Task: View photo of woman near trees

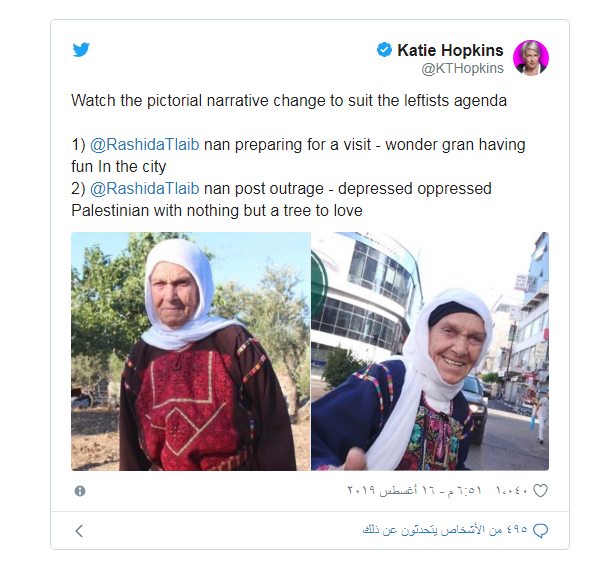Action: tap(190, 351)
